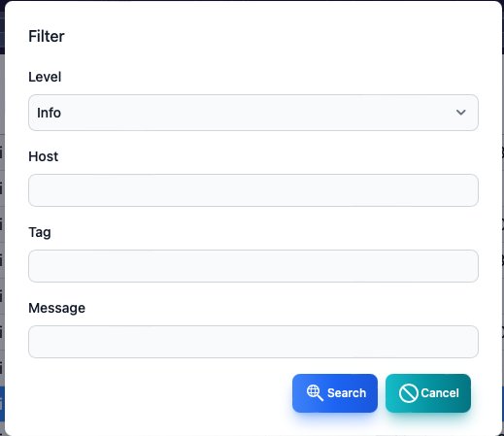Focus the Message text field
504x436 pixels.
coord(253,342)
